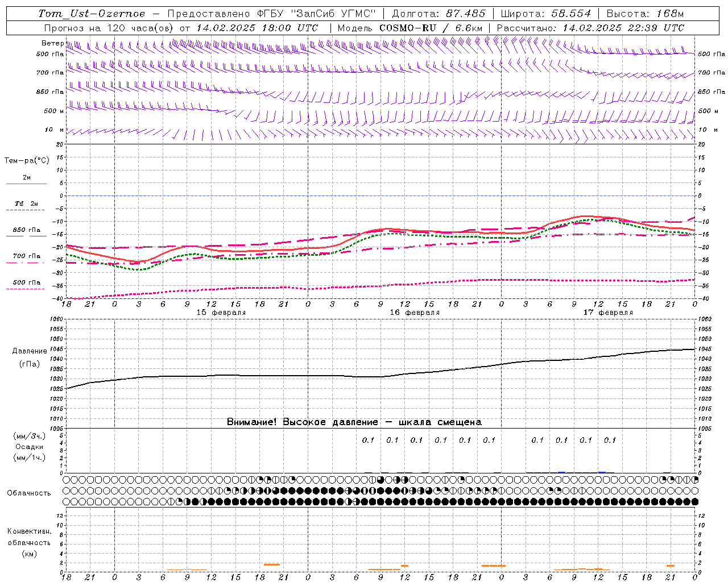
Task: Click the Тем-ра(°C) panel label
Action: coord(27,161)
